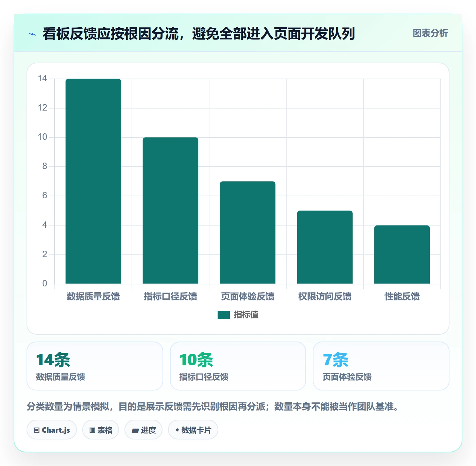Click the y-axis value 14

point(42,79)
